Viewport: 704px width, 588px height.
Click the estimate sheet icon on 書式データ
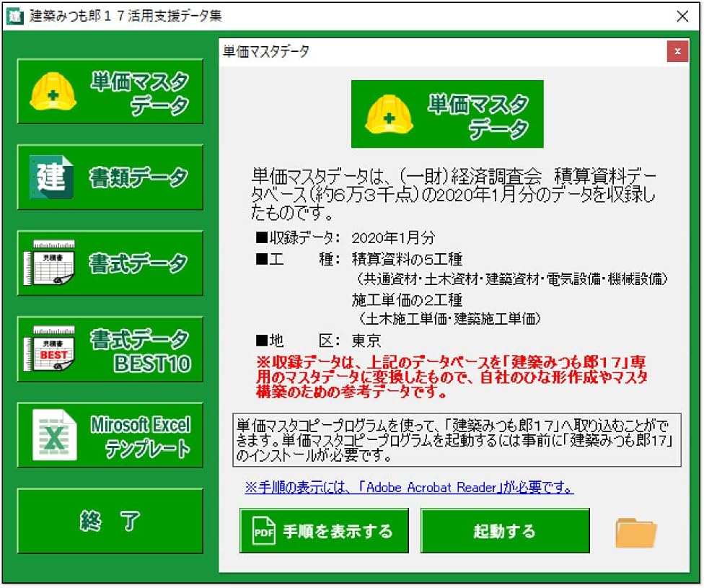49,263
